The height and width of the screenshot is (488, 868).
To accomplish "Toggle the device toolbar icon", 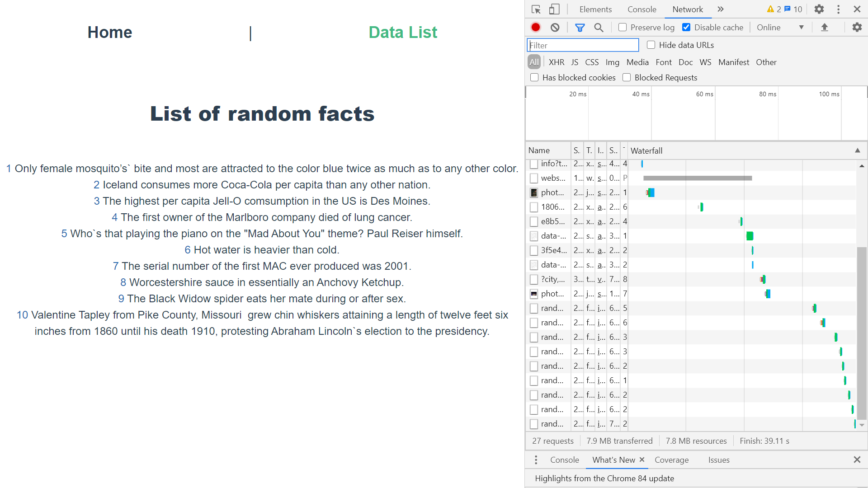I will coord(554,9).
